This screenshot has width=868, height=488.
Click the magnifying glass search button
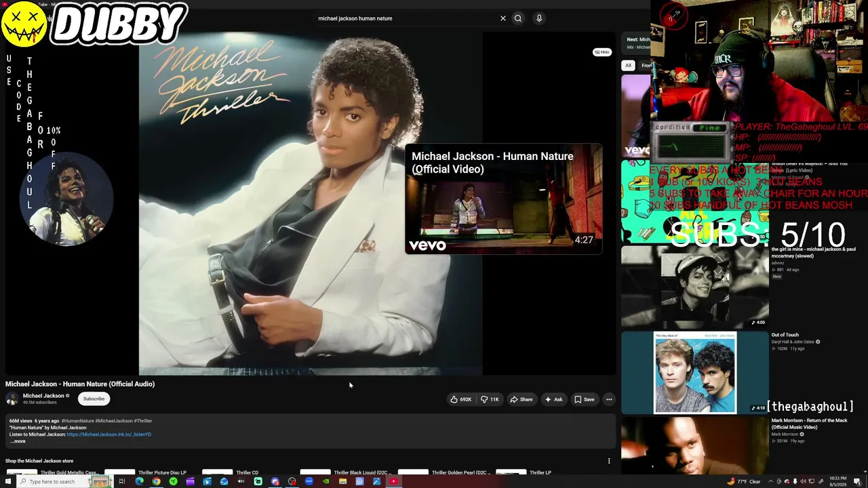pos(518,18)
